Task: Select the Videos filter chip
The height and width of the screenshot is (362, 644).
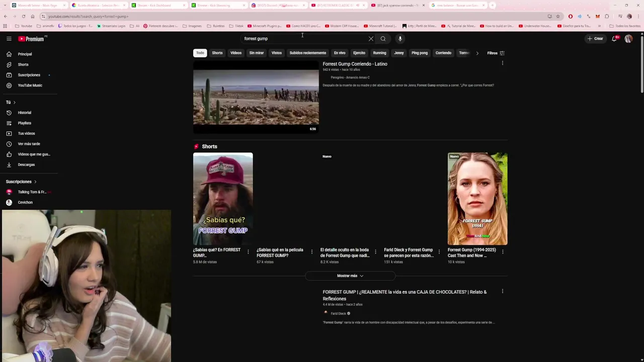Action: coord(236,53)
